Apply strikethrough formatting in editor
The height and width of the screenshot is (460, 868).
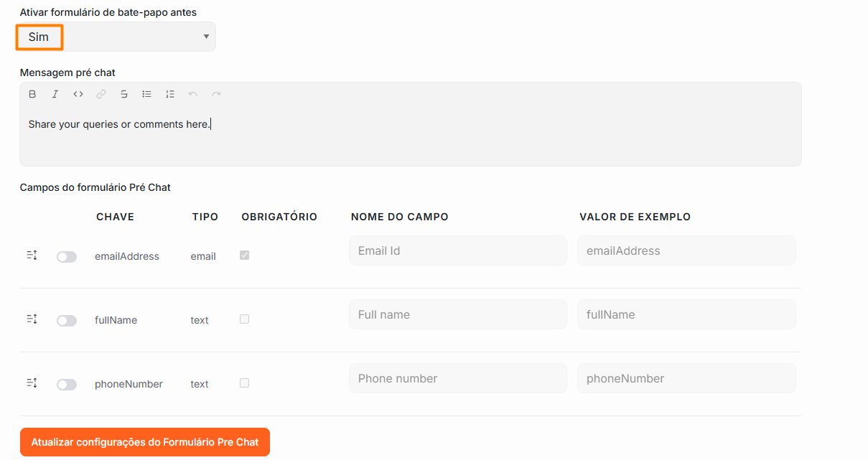tap(124, 94)
